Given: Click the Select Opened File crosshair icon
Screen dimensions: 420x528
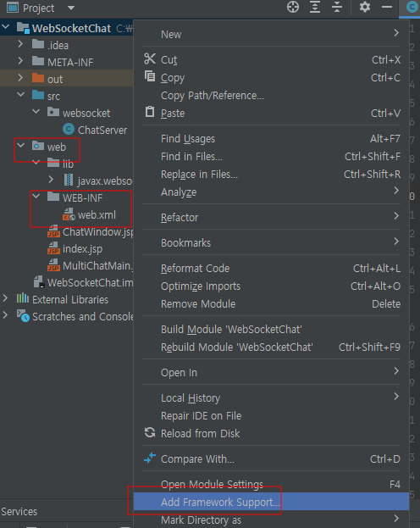Looking at the screenshot, I should [x=293, y=7].
